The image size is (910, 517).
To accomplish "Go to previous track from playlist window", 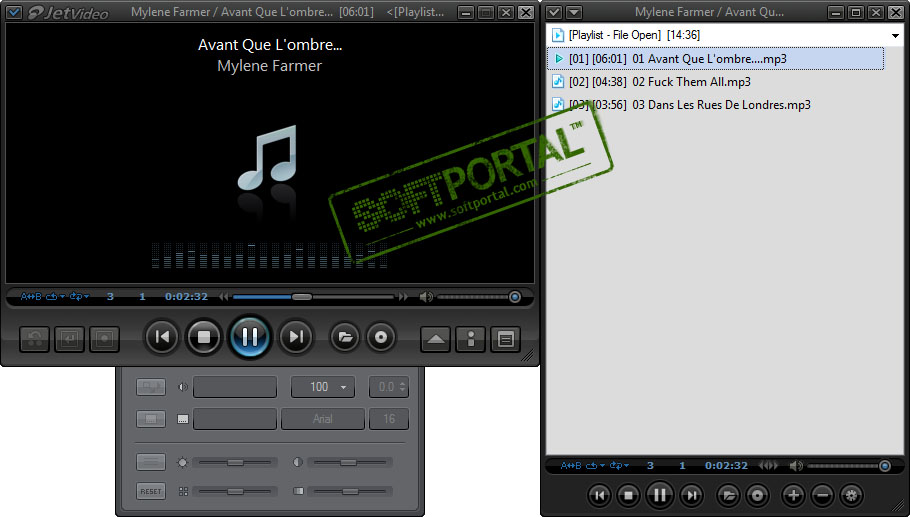I will click(600, 496).
